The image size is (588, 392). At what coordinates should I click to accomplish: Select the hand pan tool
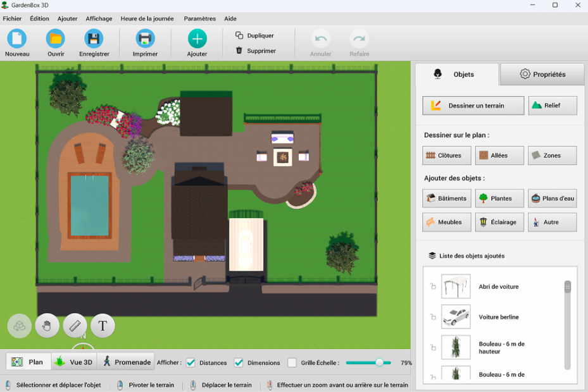click(x=47, y=326)
